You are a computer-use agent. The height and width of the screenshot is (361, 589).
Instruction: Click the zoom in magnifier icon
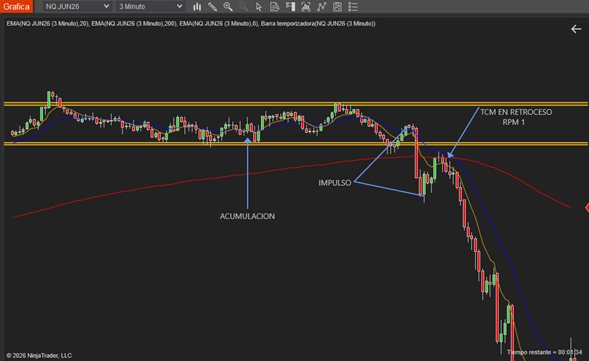228,6
